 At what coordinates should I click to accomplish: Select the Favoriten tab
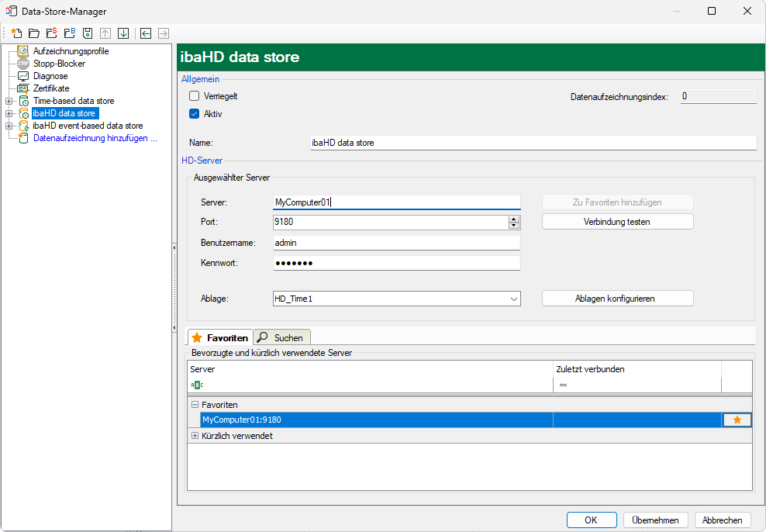coord(220,337)
